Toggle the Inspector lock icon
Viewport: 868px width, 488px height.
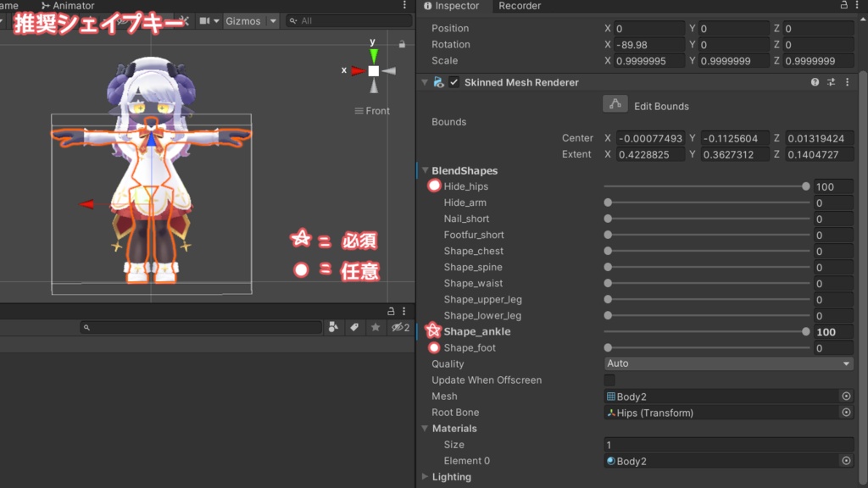click(x=843, y=5)
